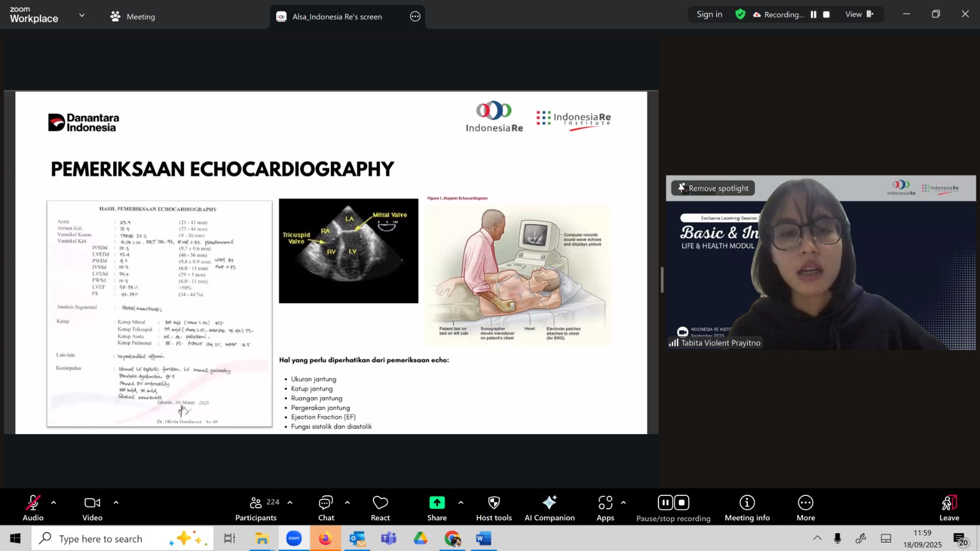Click Remove spotlight on speaker video

click(x=713, y=189)
